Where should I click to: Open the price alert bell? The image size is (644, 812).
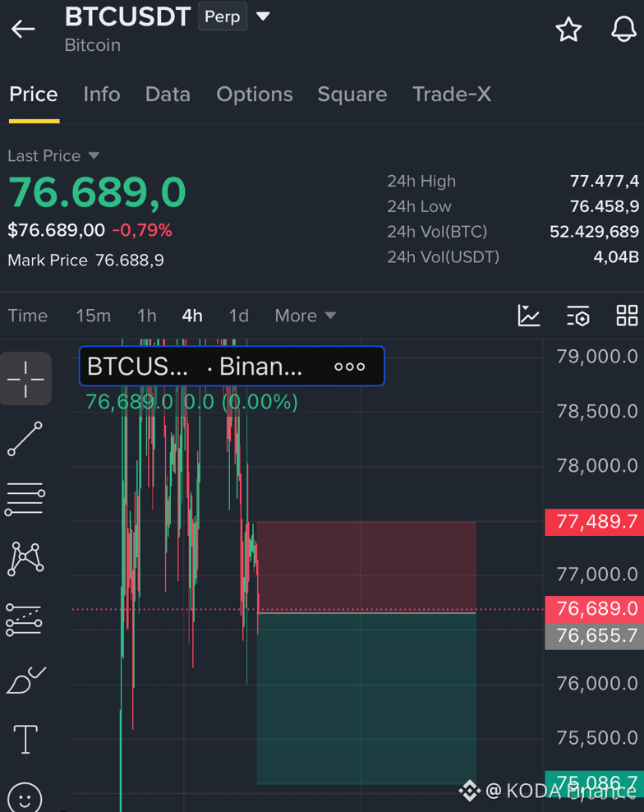coord(623,29)
